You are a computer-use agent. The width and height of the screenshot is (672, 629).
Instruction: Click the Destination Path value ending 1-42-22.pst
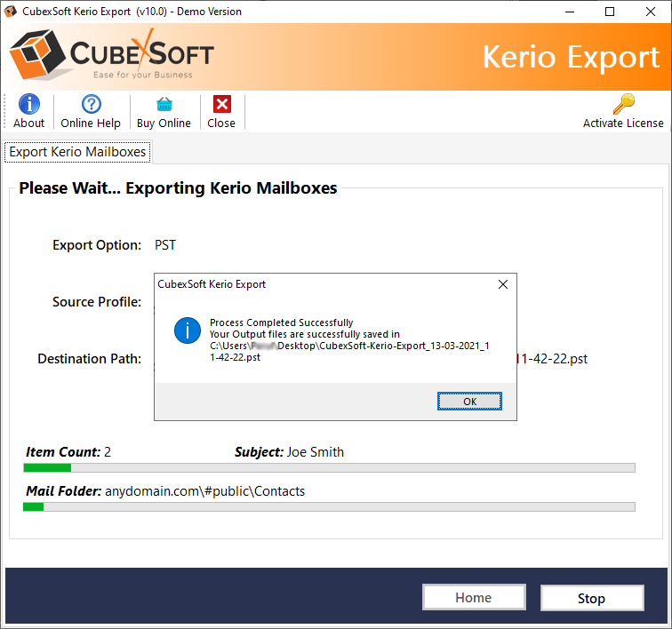coord(552,359)
